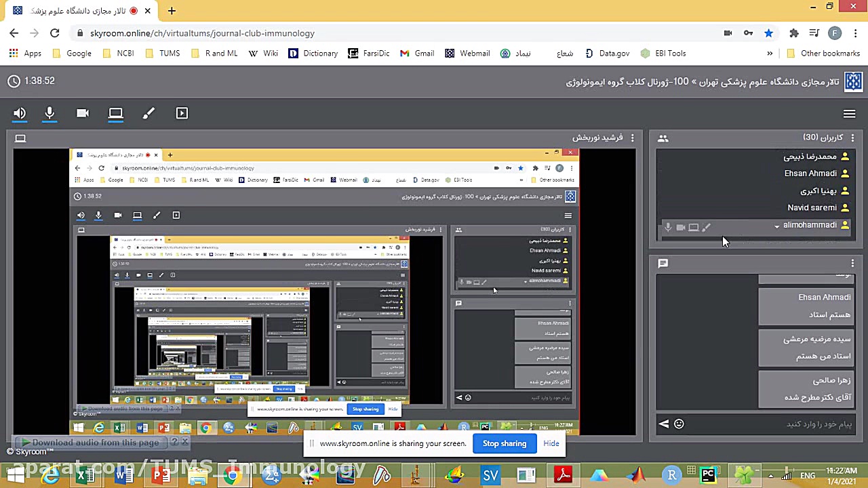This screenshot has width=868, height=488.
Task: Expand the dropdown next to alimohammadi
Action: click(x=776, y=225)
